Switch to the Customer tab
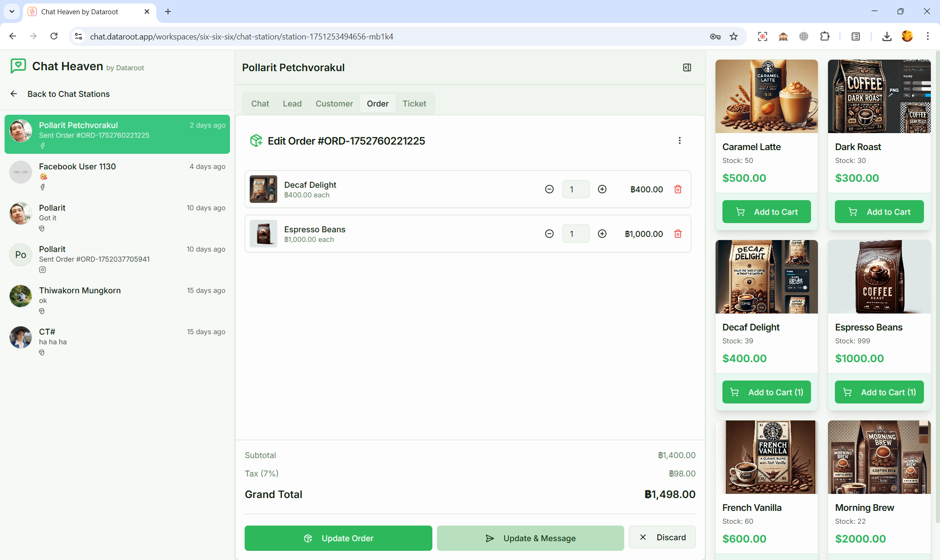This screenshot has height=560, width=940. click(x=334, y=103)
